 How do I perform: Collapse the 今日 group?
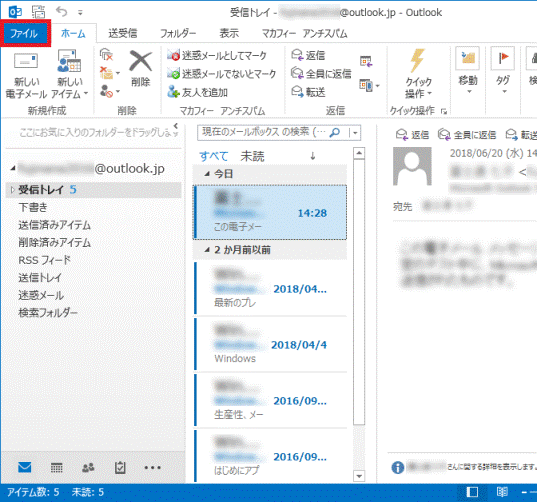click(207, 174)
